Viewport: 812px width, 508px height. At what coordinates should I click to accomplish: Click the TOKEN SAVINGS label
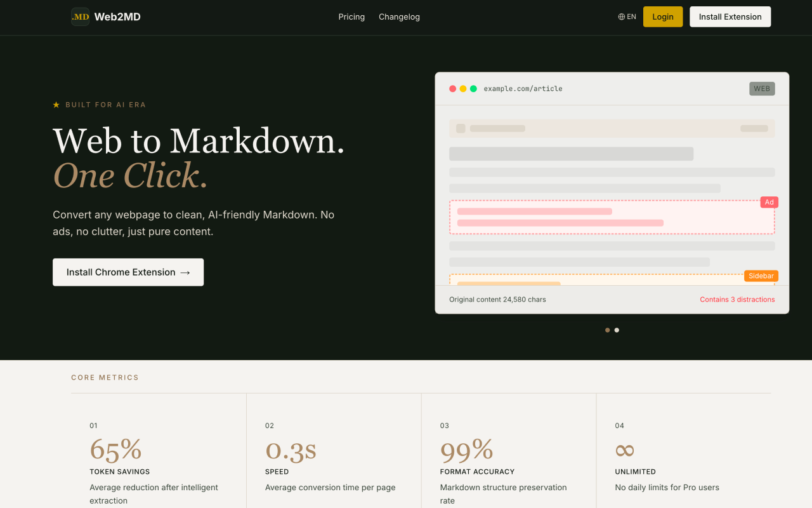(x=120, y=472)
